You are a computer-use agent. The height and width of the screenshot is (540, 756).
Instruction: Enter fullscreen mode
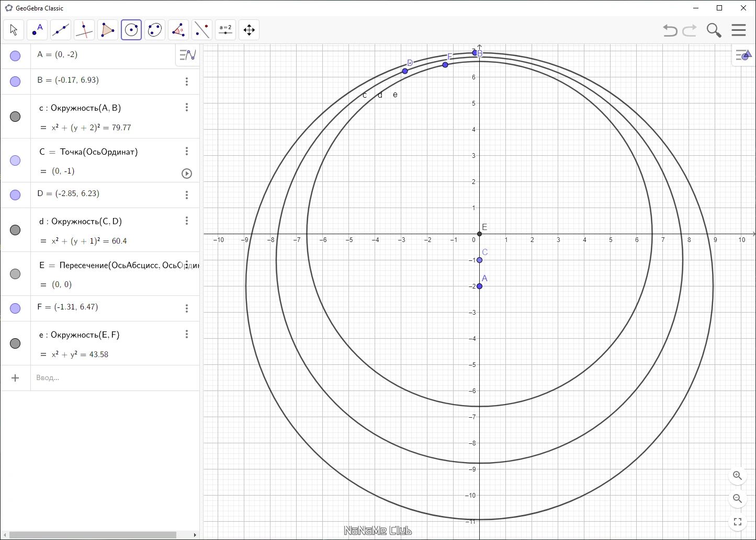pyautogui.click(x=738, y=522)
